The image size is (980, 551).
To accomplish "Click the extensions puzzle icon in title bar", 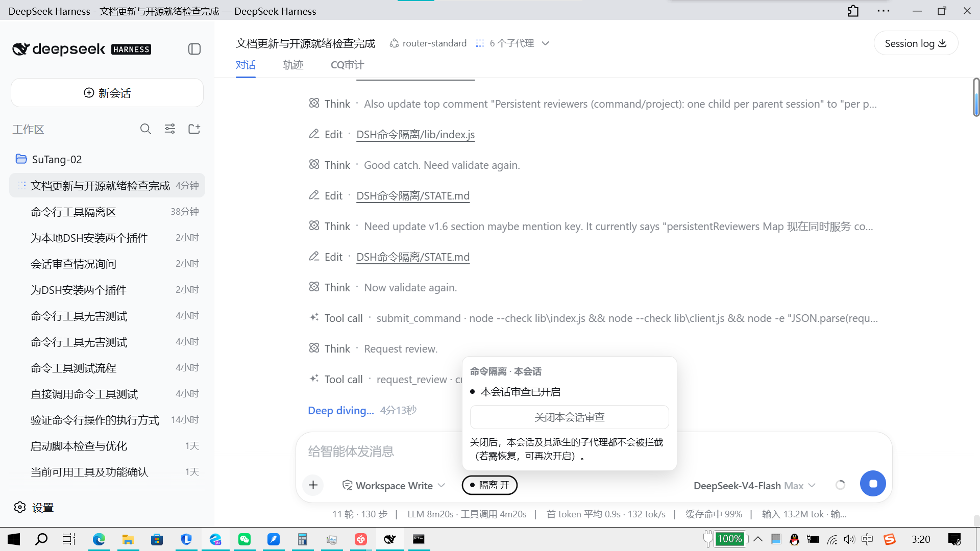I will click(853, 11).
